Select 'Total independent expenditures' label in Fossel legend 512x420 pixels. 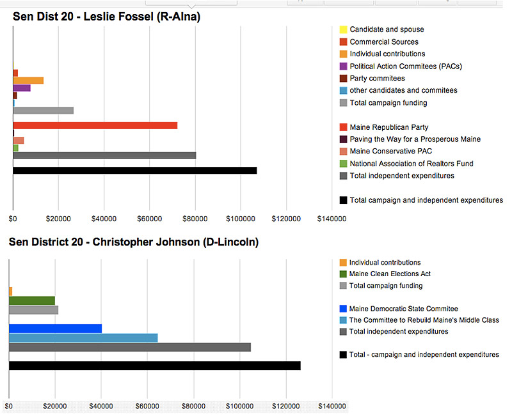point(402,176)
